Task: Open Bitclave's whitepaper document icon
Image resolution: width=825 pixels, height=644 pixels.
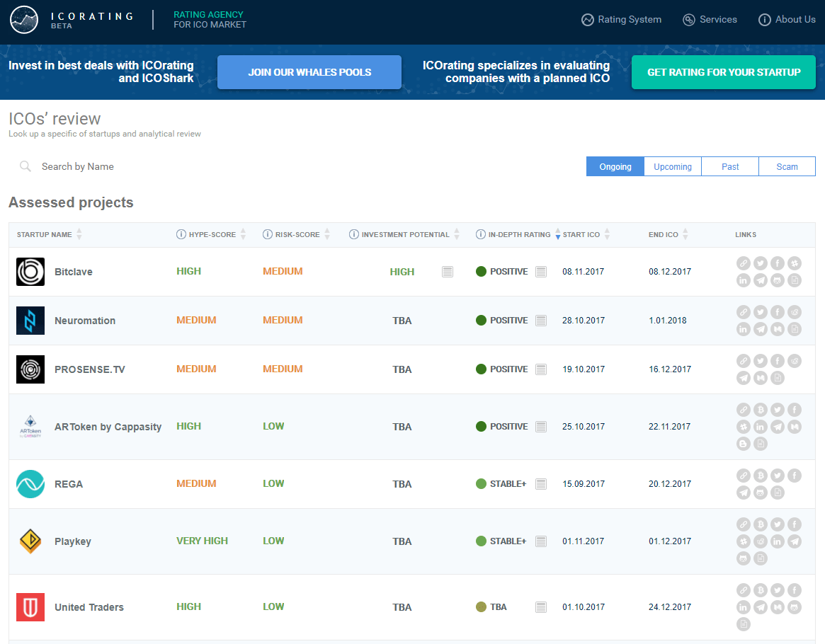Action: tap(795, 280)
